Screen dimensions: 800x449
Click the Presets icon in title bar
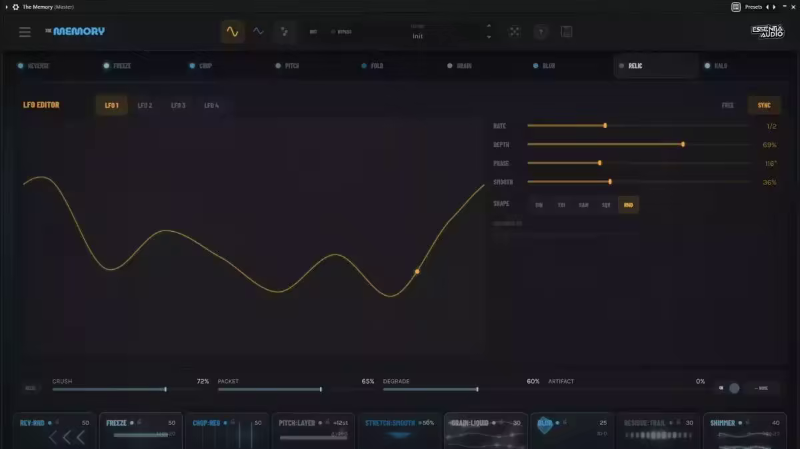[736, 7]
